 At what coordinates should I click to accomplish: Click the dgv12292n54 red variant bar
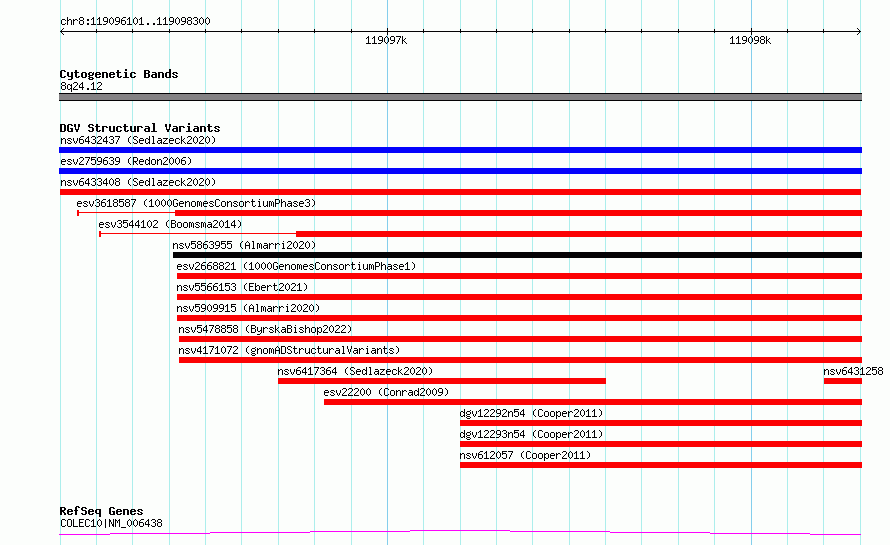661,423
